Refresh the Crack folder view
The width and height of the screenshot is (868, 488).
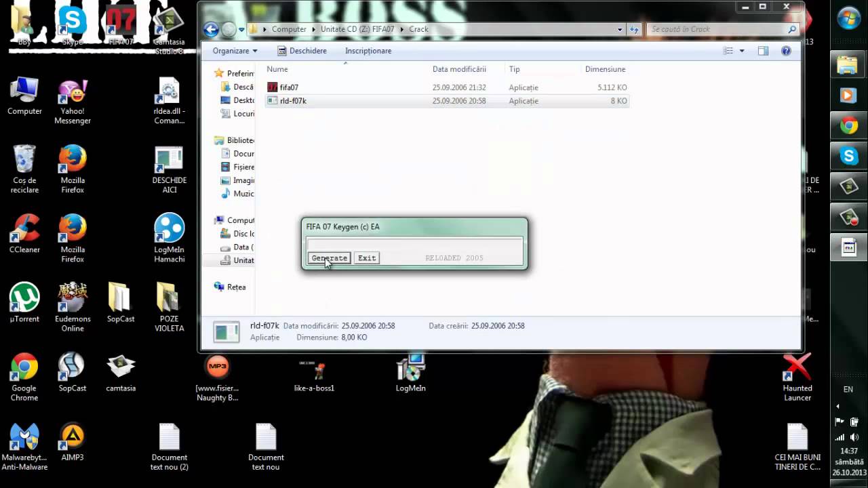(634, 30)
